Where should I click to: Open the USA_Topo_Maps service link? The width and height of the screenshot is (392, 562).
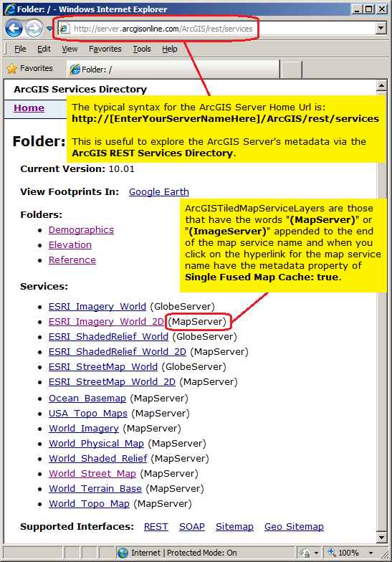pyautogui.click(x=88, y=413)
